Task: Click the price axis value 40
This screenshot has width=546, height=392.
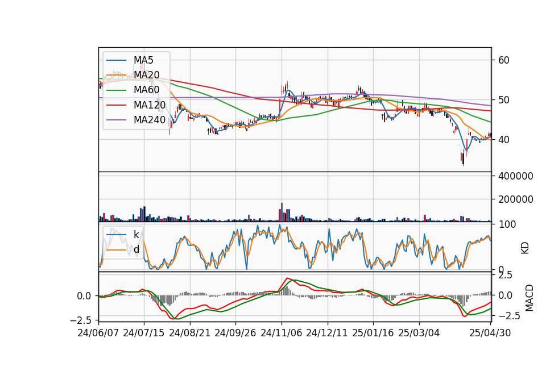Action: tap(504, 140)
